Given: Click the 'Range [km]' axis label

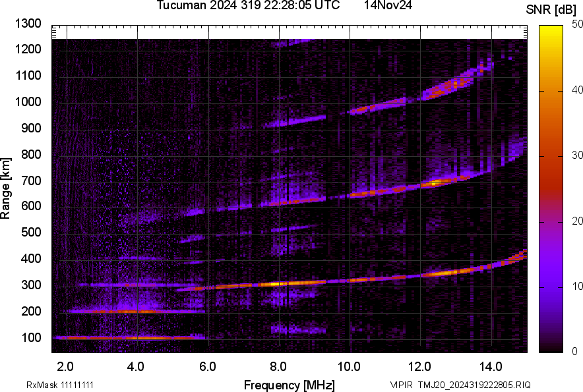Looking at the screenshot, I should pyautogui.click(x=5, y=188).
